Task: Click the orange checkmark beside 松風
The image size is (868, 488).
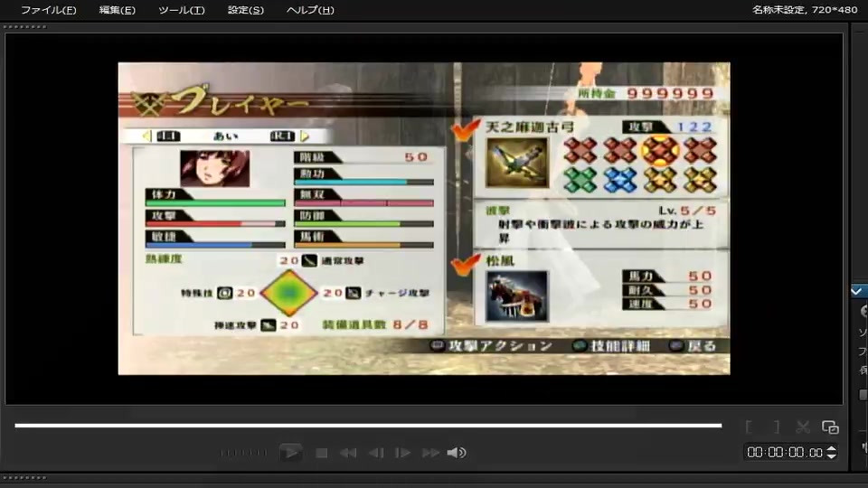Action: coord(466,265)
